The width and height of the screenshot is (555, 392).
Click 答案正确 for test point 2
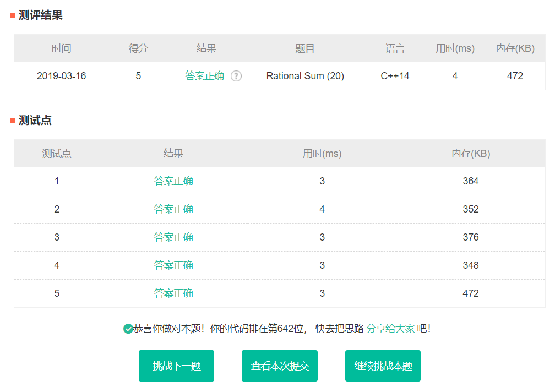173,209
